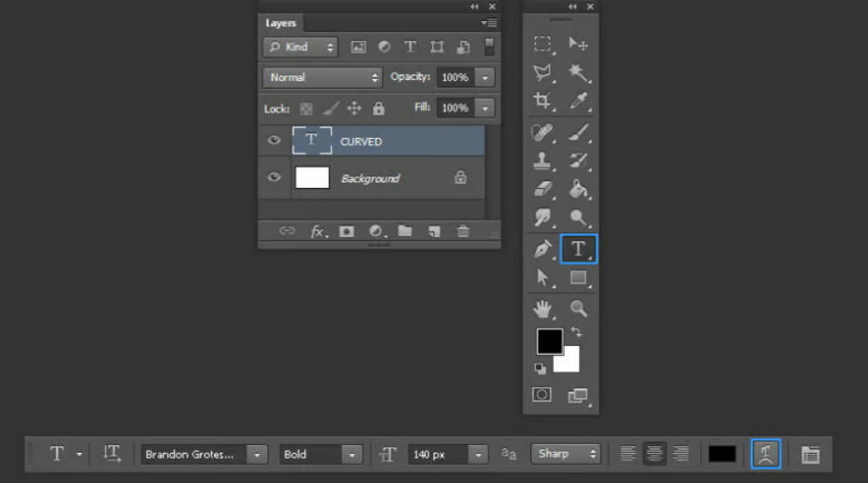
Task: Filter layers by type layers
Action: tap(409, 47)
